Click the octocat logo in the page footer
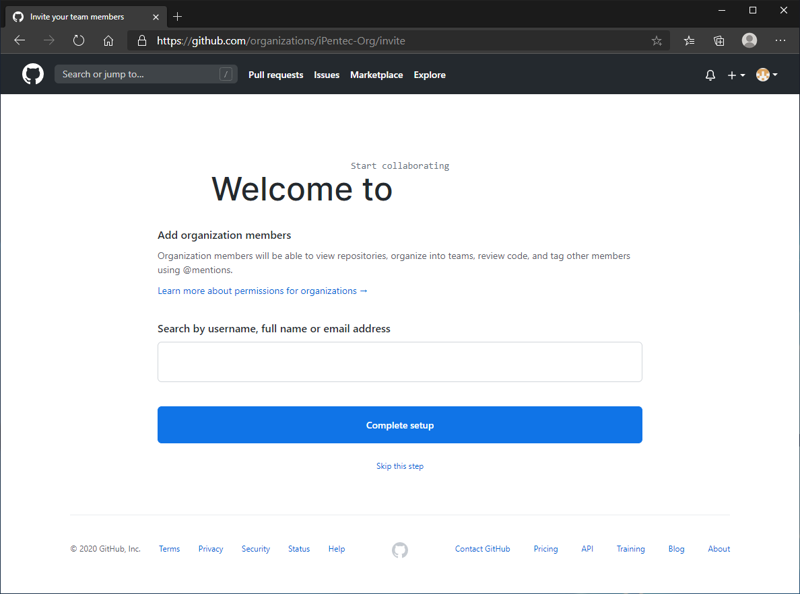Screen dimensions: 800x594 (x=400, y=549)
